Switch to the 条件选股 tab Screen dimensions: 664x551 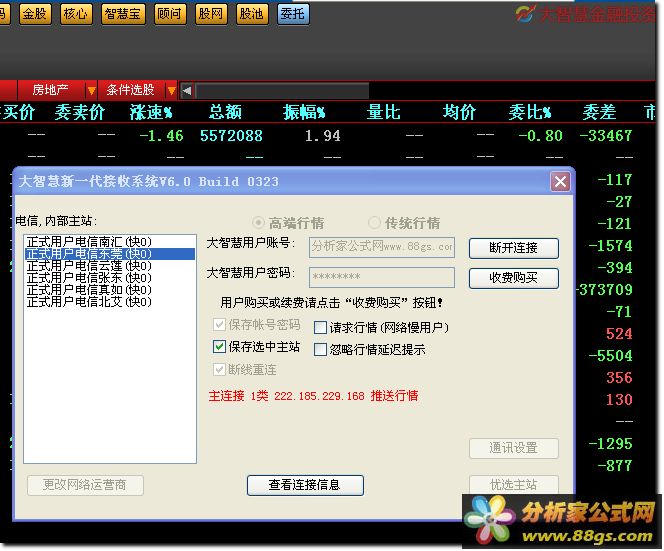131,90
